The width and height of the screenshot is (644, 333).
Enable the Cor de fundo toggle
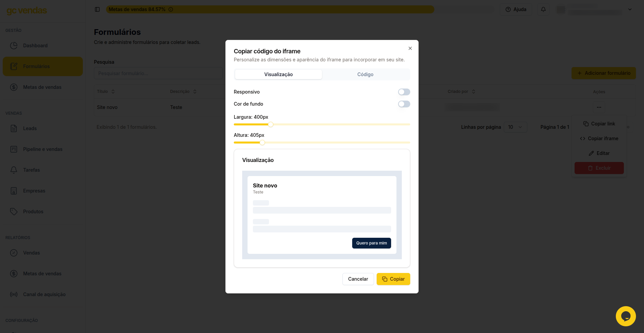tap(404, 104)
